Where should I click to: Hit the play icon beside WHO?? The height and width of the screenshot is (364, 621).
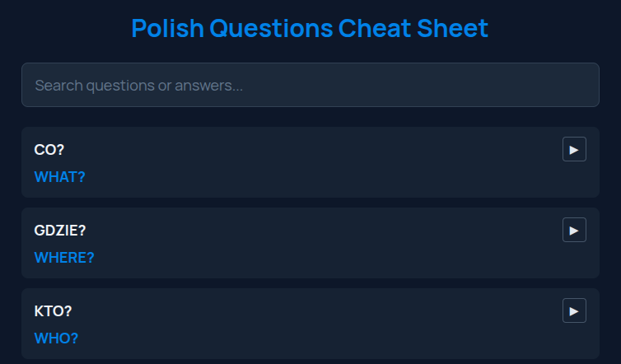[574, 310]
